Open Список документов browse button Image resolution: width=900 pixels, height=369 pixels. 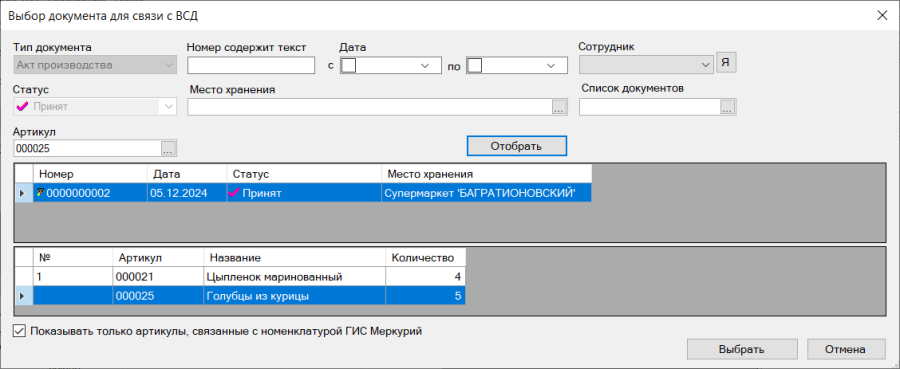point(728,107)
